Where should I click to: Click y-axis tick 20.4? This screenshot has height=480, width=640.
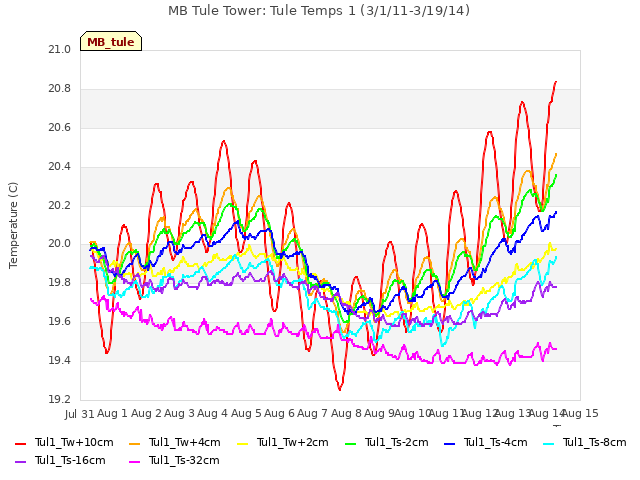click(60, 167)
